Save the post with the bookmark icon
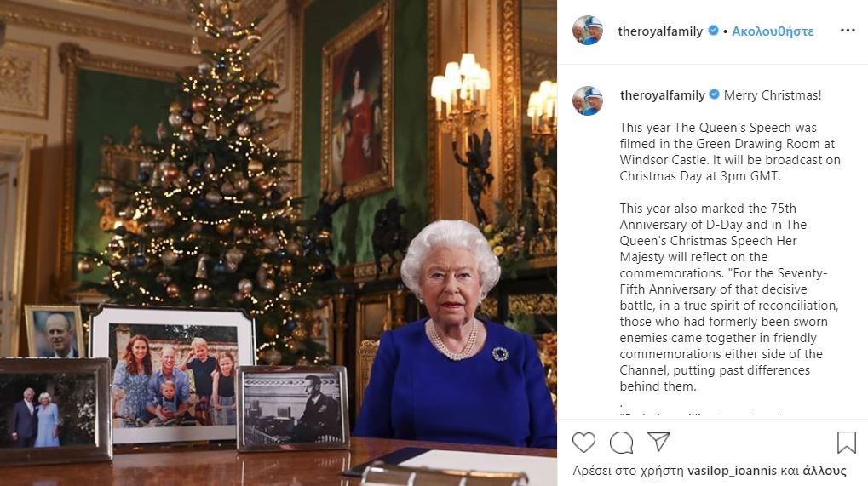The height and width of the screenshot is (486, 868). point(846,443)
